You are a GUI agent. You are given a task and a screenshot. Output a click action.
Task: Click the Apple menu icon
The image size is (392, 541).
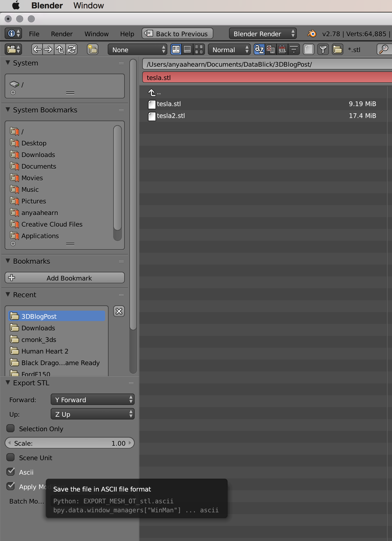[16, 5]
